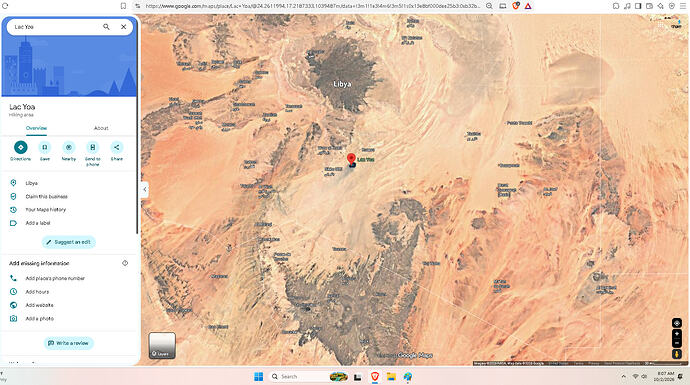The width and height of the screenshot is (690, 385).
Task: Open Brave Wallet icon in toolbar
Action: coord(650,6)
